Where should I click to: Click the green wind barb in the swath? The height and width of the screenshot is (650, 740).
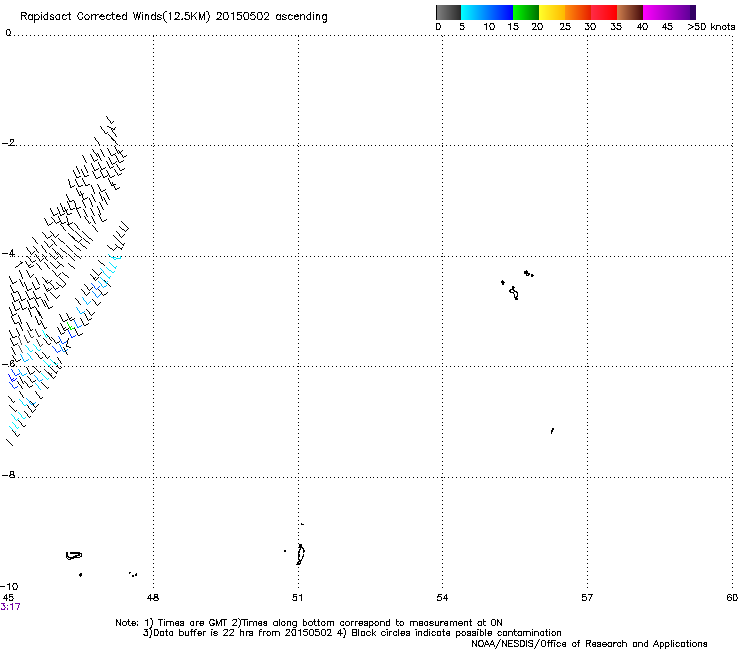point(71,325)
